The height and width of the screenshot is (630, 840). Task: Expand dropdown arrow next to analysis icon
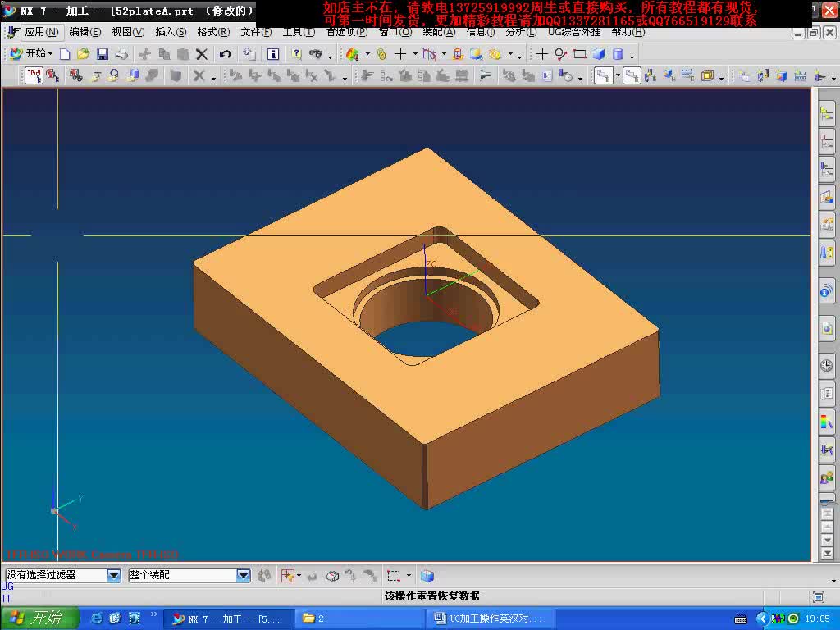tap(367, 53)
